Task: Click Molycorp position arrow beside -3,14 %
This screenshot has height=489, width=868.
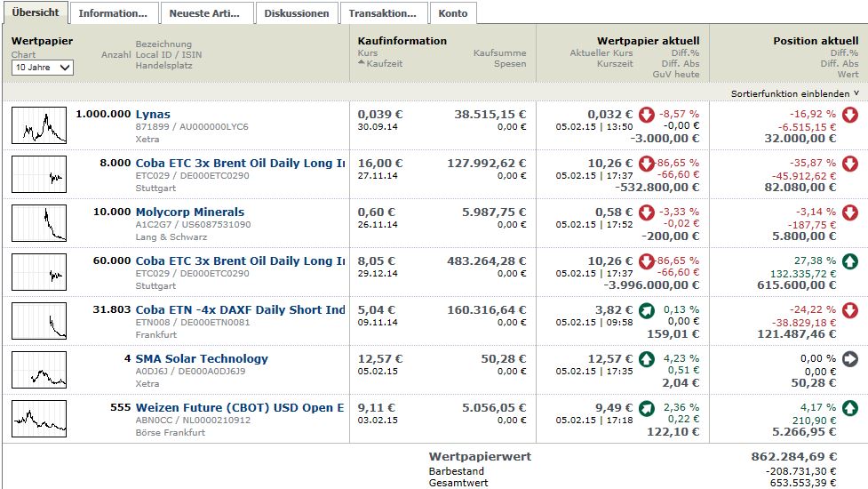Action: click(850, 212)
